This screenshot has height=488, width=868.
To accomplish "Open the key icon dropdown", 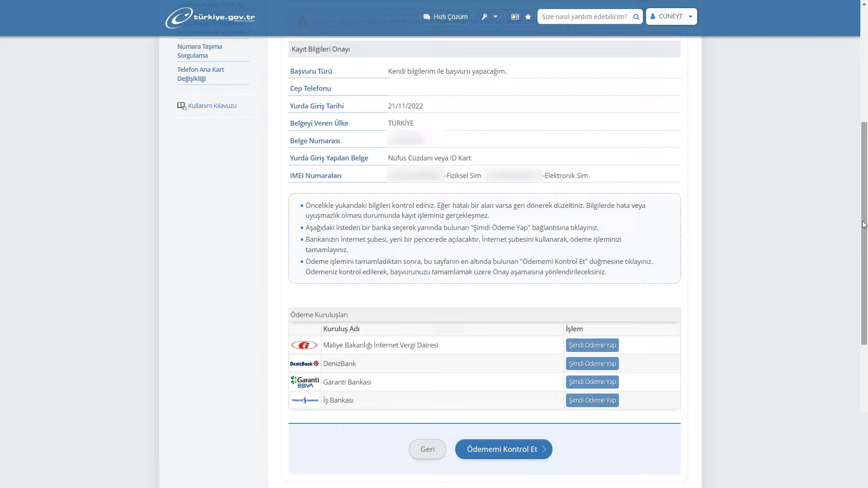I will click(x=489, y=17).
